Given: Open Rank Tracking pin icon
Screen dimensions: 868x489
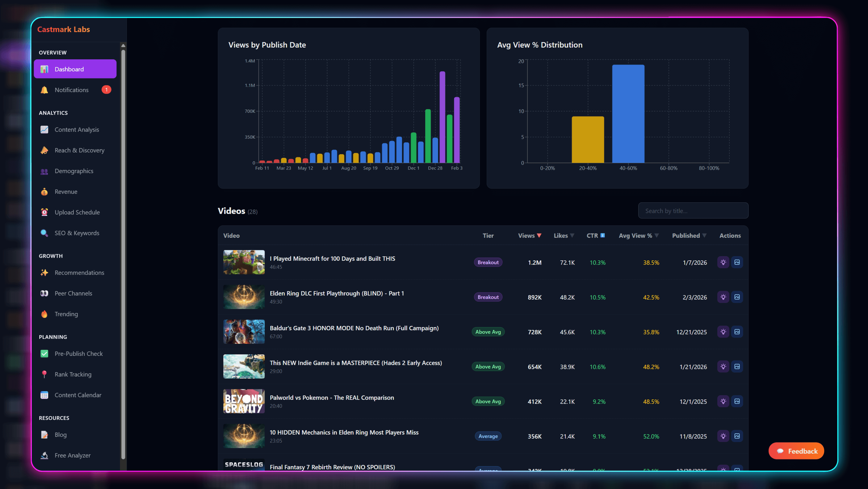Looking at the screenshot, I should point(44,374).
